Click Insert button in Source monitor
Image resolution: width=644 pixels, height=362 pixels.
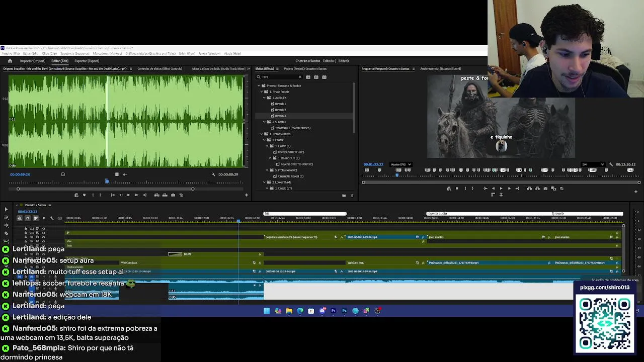(156, 195)
